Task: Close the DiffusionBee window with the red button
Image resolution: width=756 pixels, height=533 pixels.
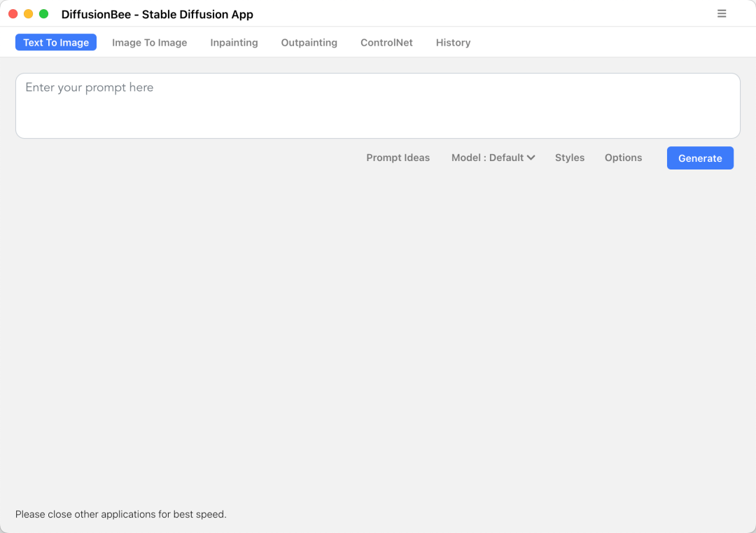Action: 13,14
